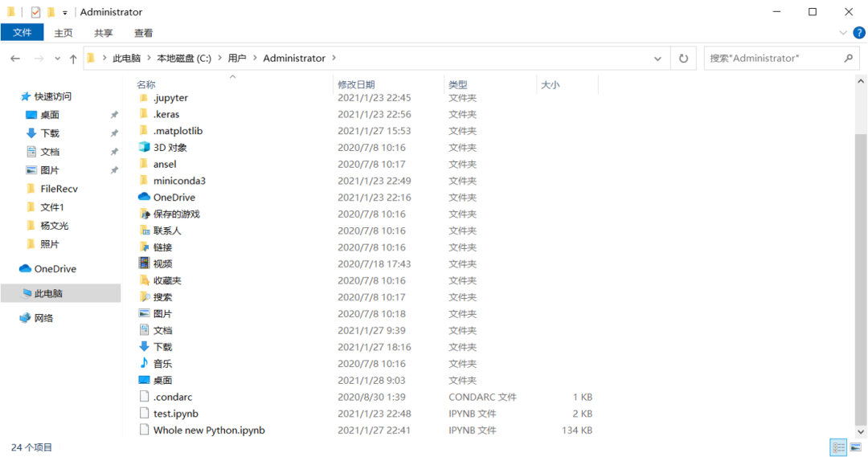Open 杨文光 folder in sidebar
Viewport: 868px width, 457px height.
[55, 226]
